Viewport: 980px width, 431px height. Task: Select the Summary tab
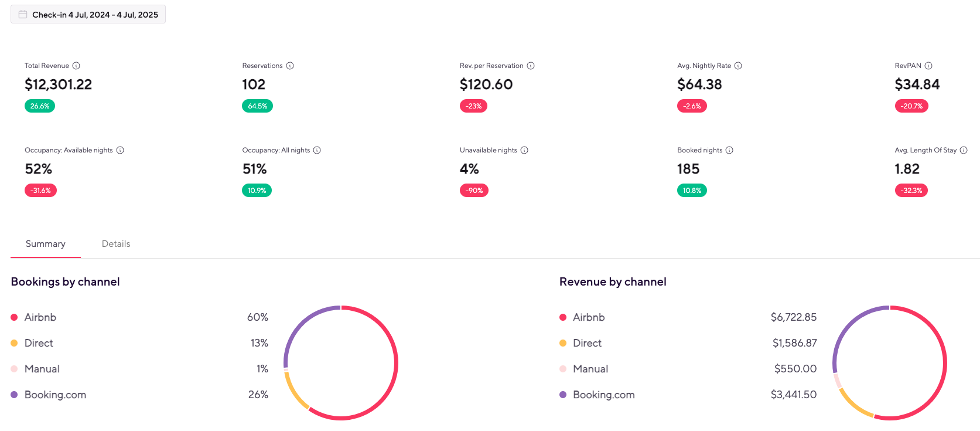(46, 244)
